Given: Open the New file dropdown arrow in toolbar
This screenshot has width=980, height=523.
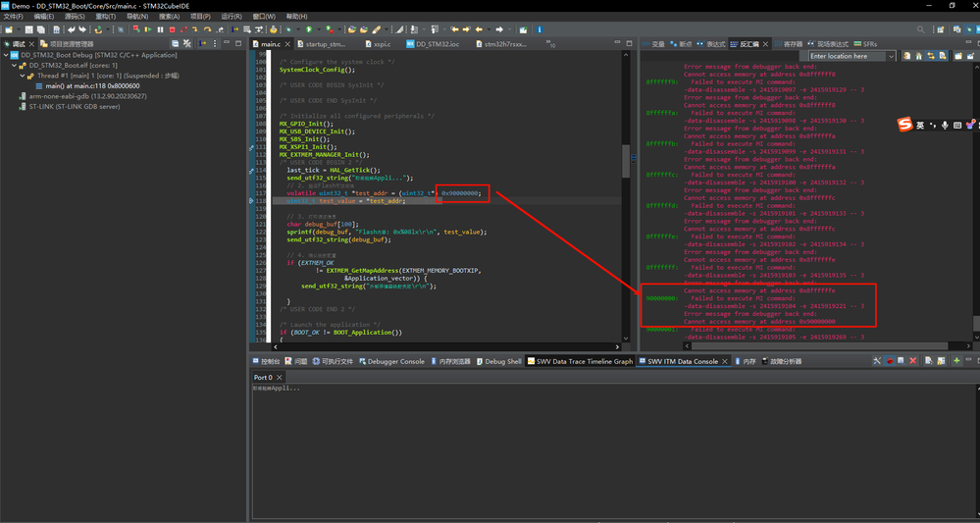Looking at the screenshot, I should tap(19, 29).
